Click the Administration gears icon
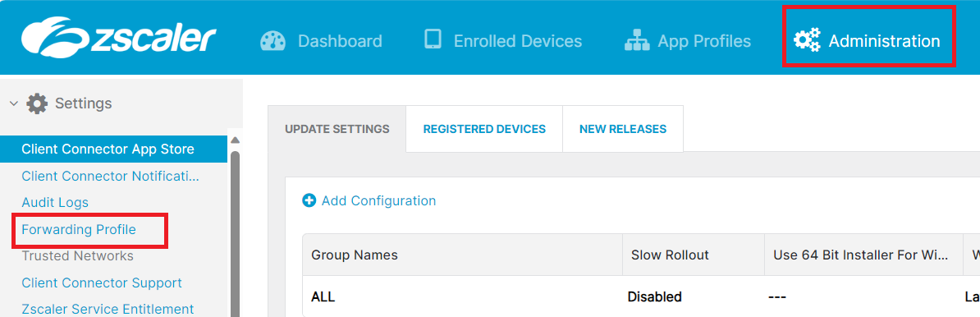980x317 pixels. click(807, 40)
